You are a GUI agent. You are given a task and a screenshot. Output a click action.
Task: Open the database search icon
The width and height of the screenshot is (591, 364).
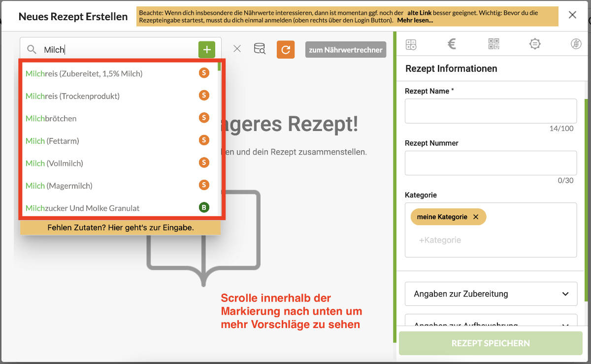point(260,49)
